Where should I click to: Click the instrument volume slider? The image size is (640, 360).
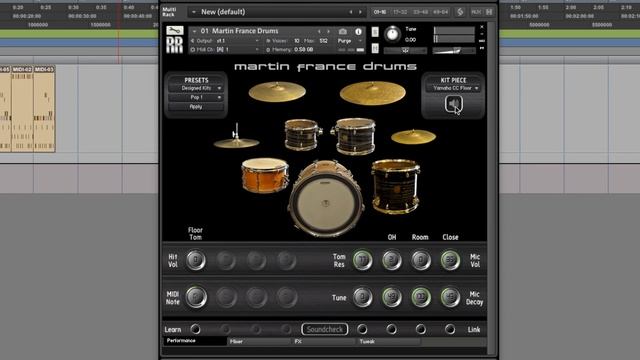tap(454, 51)
